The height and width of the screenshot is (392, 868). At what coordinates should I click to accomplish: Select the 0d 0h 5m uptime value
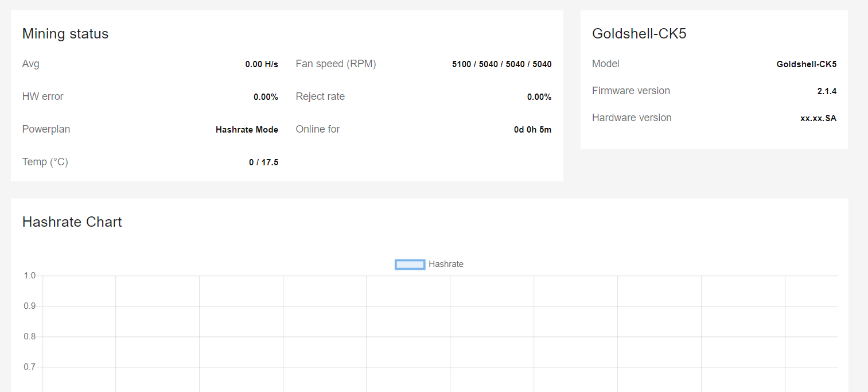(x=532, y=130)
